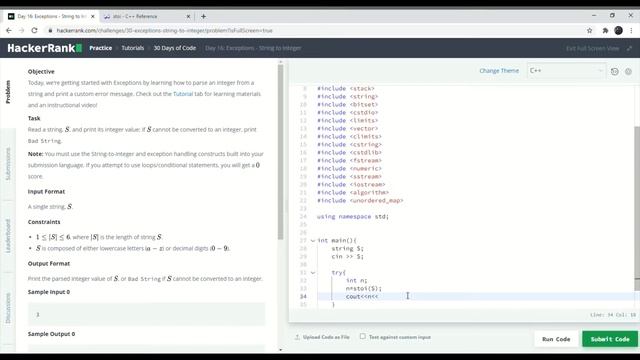Select the Leaderboard side tab
The image size is (640, 360).
click(8, 236)
